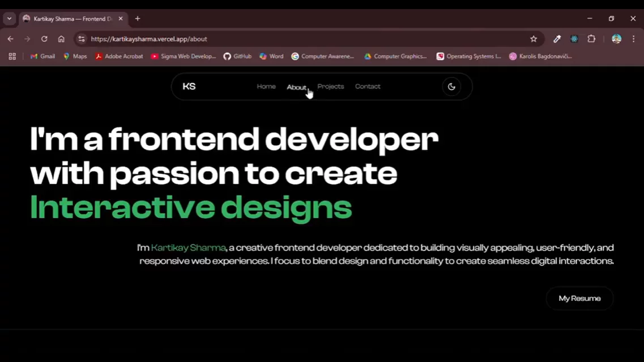Open the React DevTools extension icon
The height and width of the screenshot is (362, 644).
(x=574, y=39)
